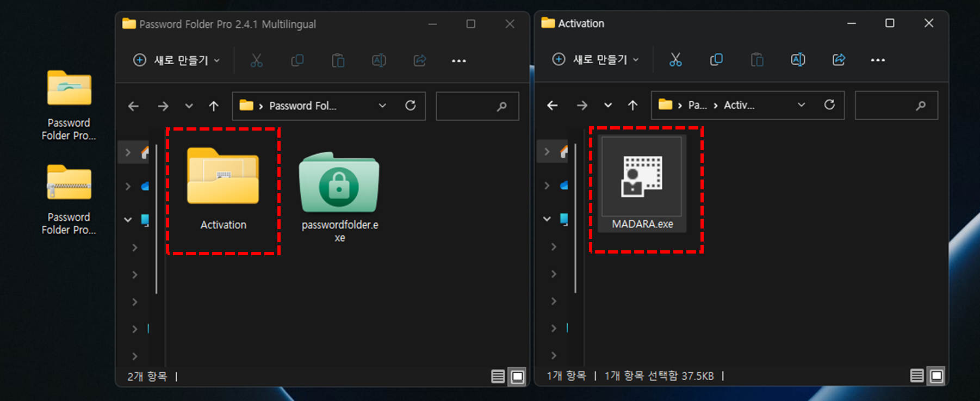Go up one level in Activation window

pos(632,105)
